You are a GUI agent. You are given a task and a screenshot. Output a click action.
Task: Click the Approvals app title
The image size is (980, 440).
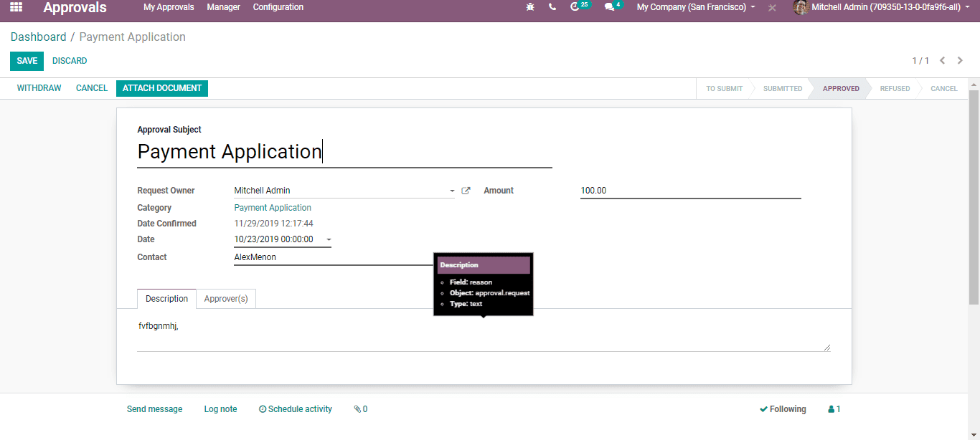coord(75,8)
